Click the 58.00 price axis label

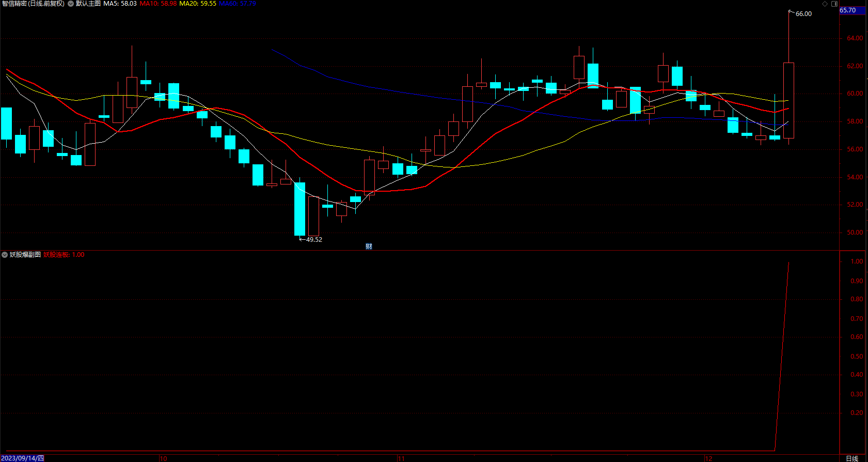click(x=855, y=121)
